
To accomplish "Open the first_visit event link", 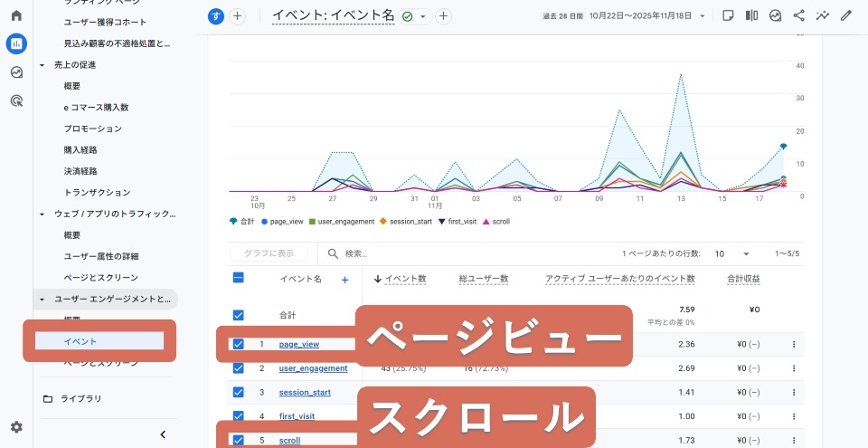I will (x=298, y=416).
